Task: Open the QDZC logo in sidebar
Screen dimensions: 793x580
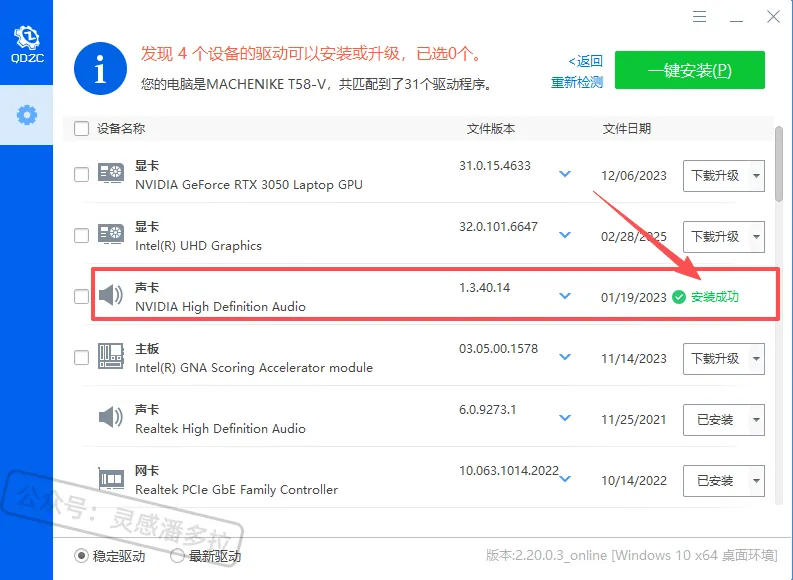Action: point(27,44)
